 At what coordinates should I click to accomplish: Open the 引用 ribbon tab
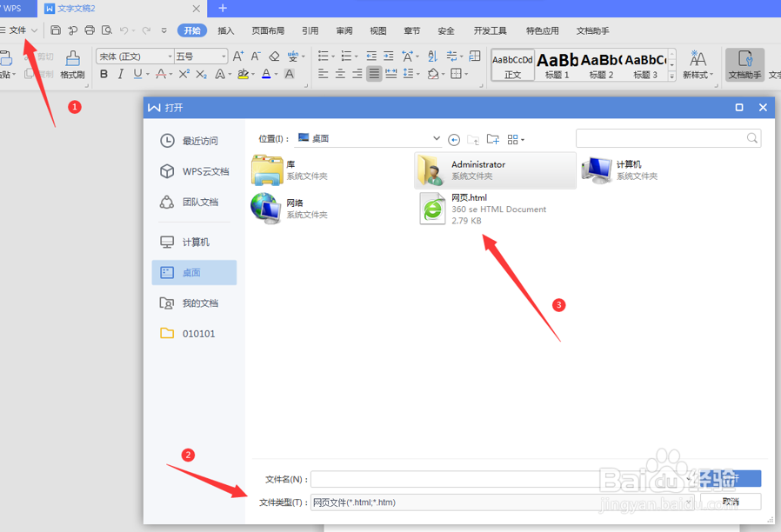(310, 30)
